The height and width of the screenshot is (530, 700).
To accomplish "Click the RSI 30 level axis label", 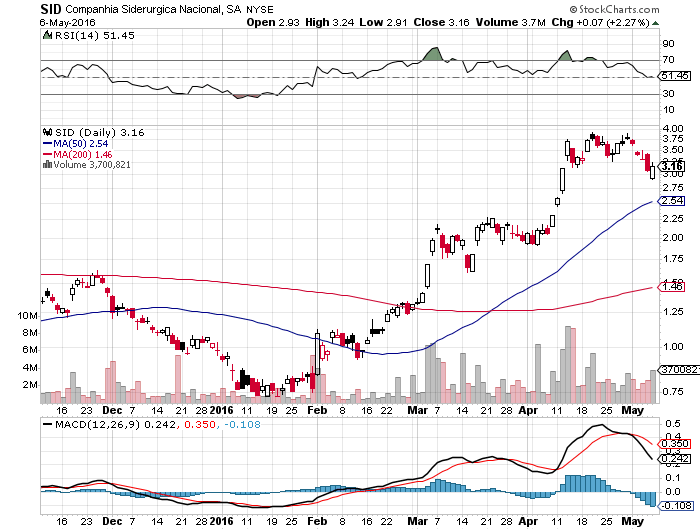I will point(668,93).
